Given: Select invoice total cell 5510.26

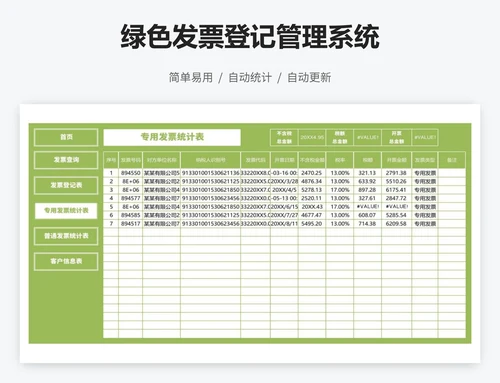Looking at the screenshot, I should pos(396,181).
